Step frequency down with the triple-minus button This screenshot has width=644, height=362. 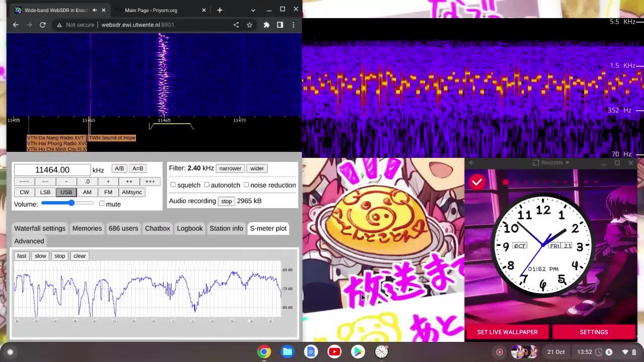pyautogui.click(x=24, y=182)
